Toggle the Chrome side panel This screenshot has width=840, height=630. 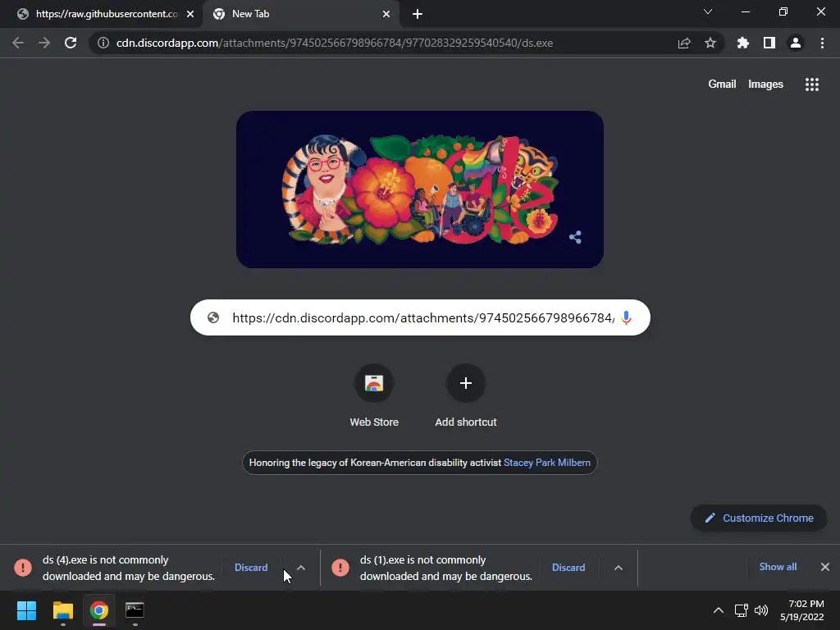click(x=769, y=43)
